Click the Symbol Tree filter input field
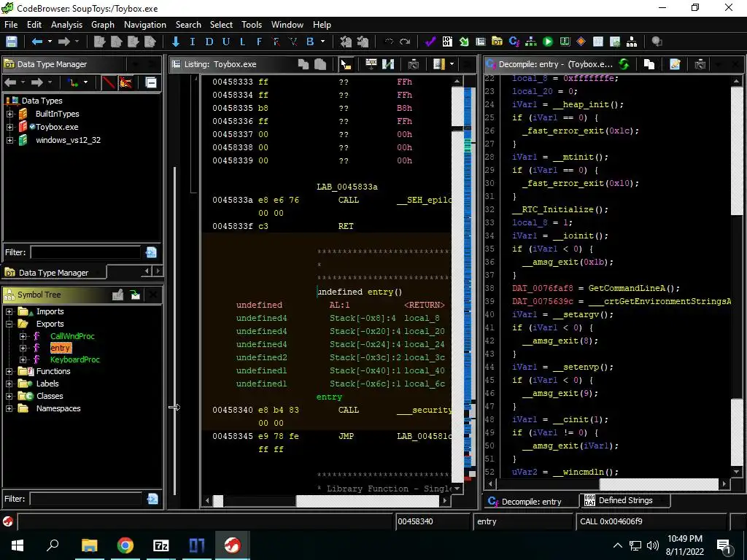This screenshot has width=747, height=560. point(86,499)
